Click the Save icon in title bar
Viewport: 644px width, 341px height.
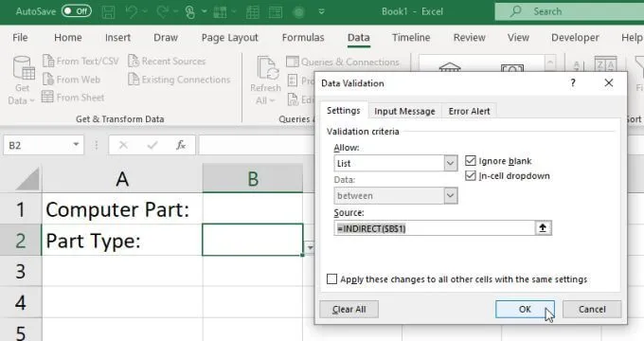[108, 12]
